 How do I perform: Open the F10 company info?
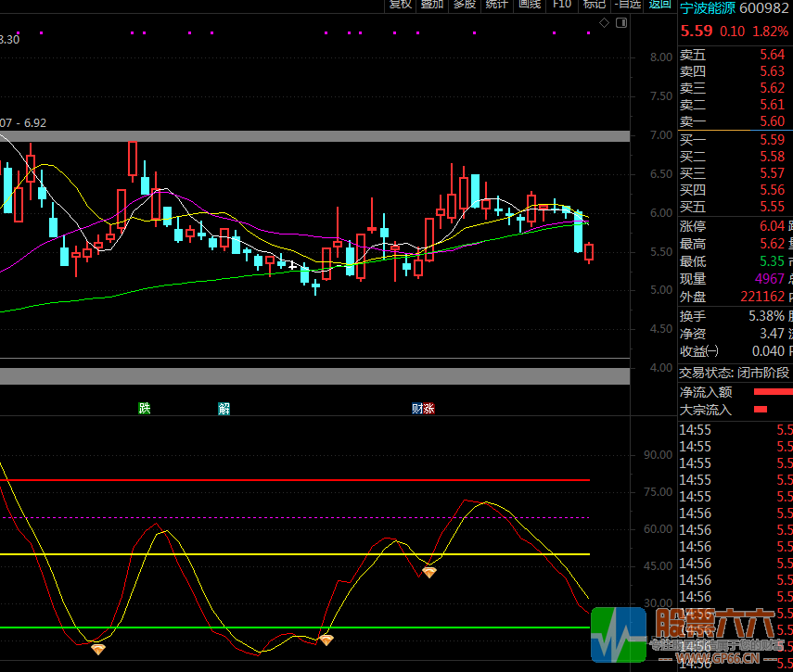(562, 4)
